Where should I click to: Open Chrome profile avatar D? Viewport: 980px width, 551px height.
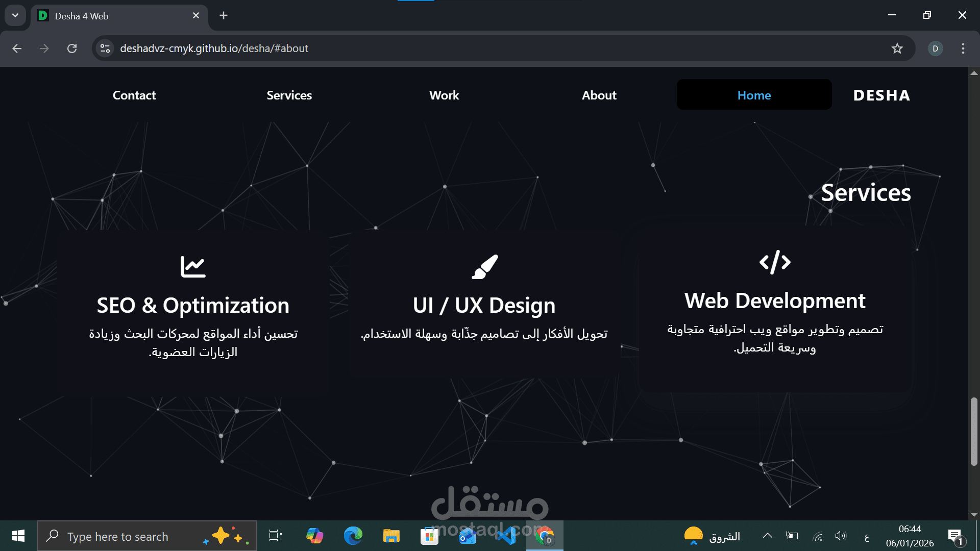click(x=935, y=48)
